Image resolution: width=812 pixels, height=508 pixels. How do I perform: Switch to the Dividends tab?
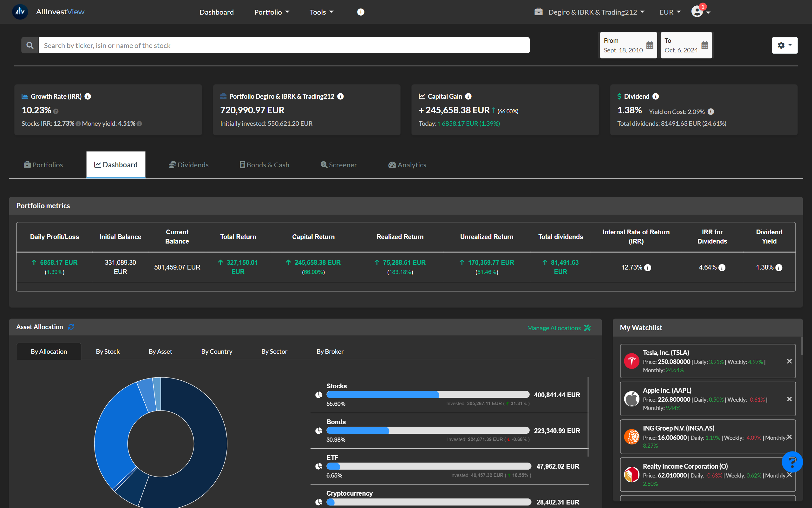click(x=189, y=165)
